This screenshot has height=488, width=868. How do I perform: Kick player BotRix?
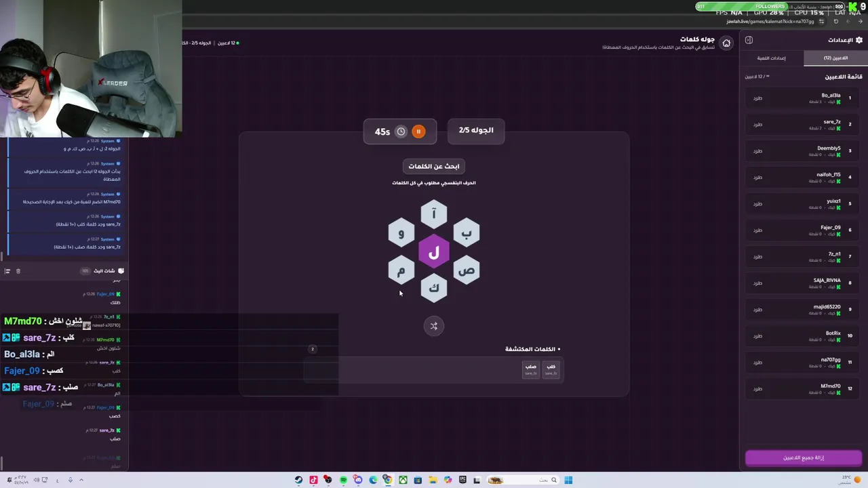757,336
